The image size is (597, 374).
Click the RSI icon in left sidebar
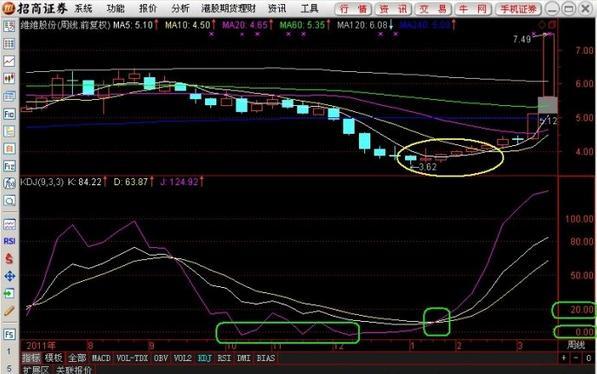click(10, 241)
